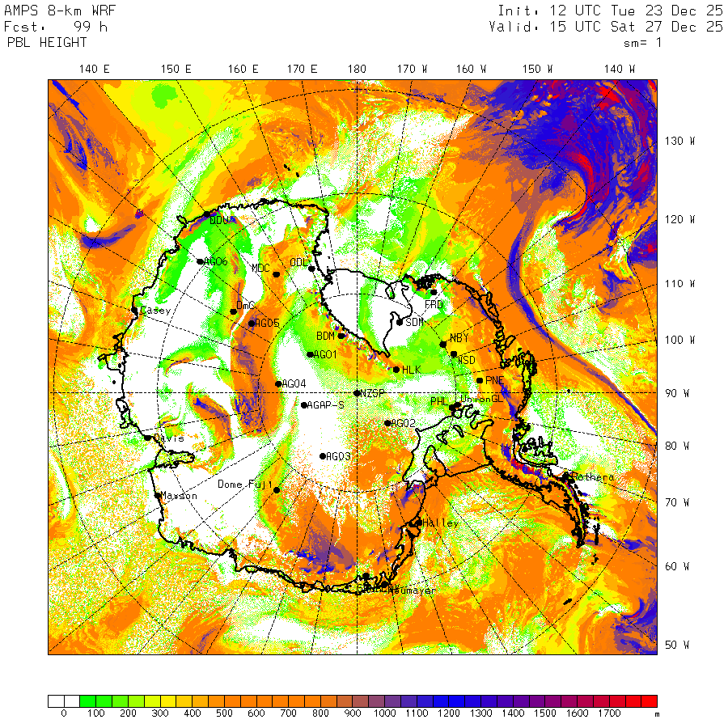
Task: Click the '50 W' longitude label
Action: tap(677, 645)
